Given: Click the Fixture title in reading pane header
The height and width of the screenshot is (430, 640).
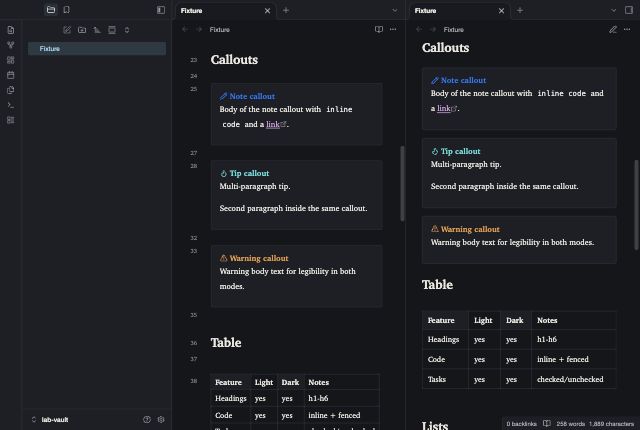Looking at the screenshot, I should click(453, 29).
